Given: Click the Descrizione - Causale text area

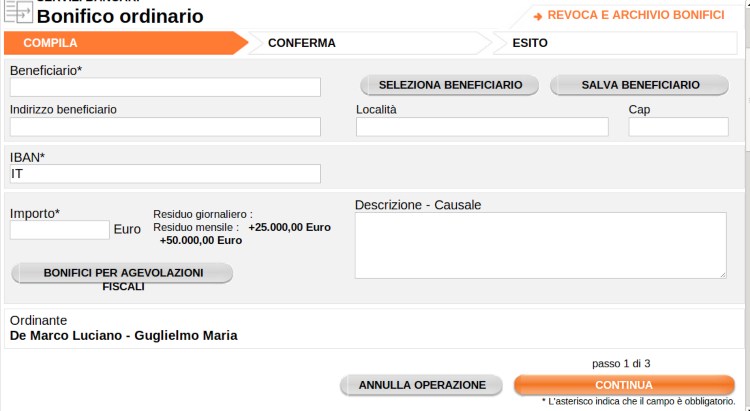Looking at the screenshot, I should [540, 245].
